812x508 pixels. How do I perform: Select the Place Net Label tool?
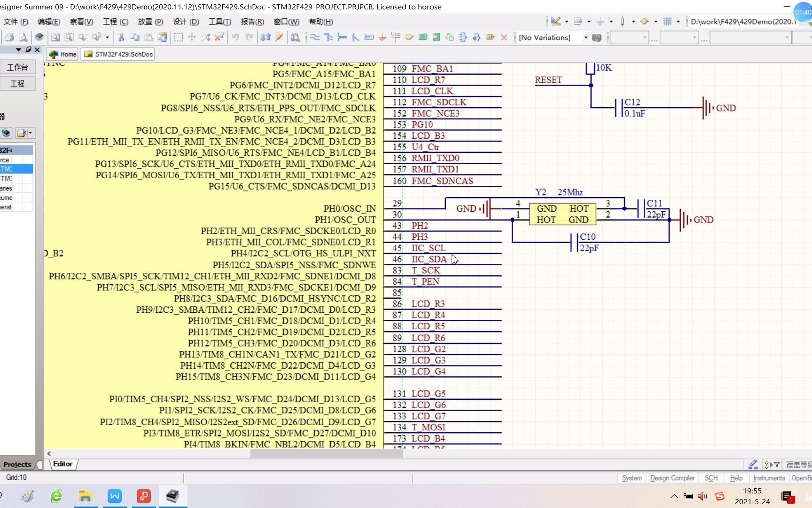coord(369,37)
